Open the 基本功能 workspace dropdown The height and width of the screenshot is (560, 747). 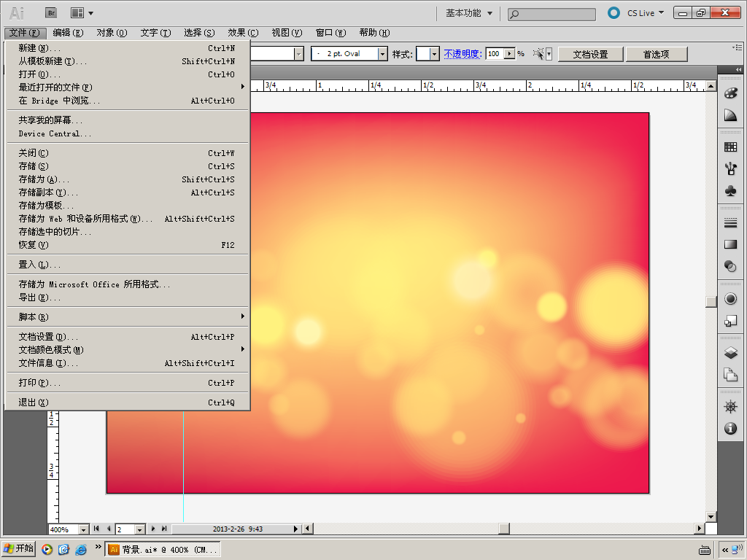(469, 13)
